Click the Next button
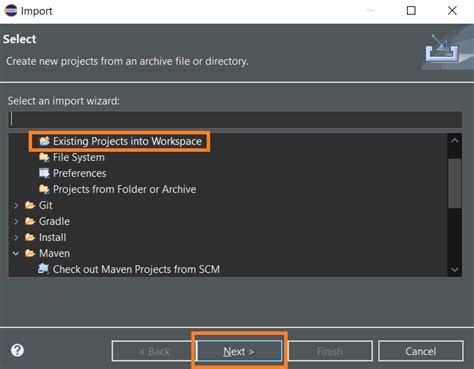 [x=239, y=351]
